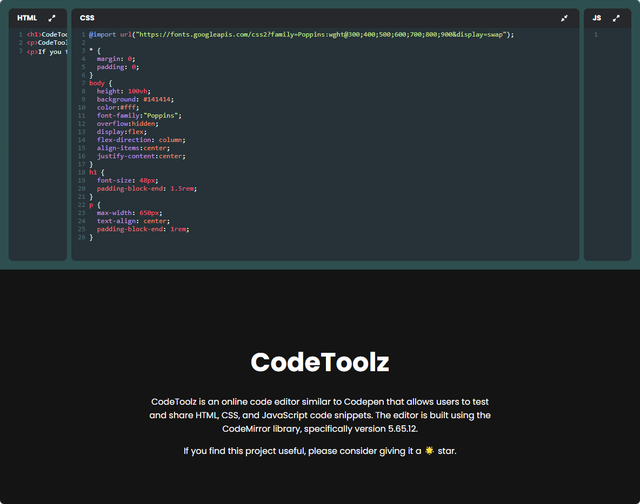Click line number 26 closing brace
640x504 pixels.
[x=91, y=238]
